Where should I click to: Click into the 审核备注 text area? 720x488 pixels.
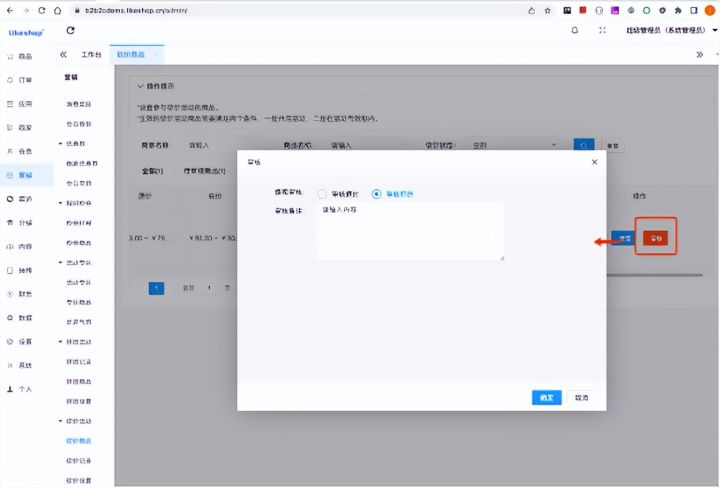[x=410, y=231]
